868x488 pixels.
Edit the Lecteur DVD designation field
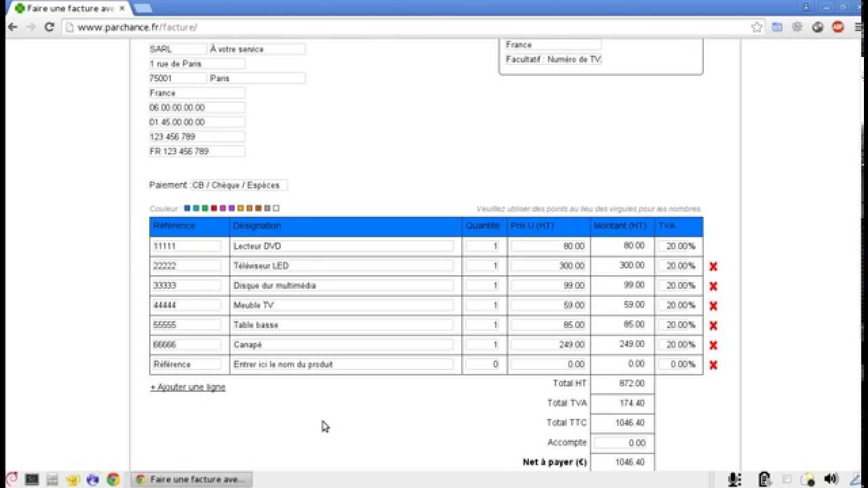point(343,246)
